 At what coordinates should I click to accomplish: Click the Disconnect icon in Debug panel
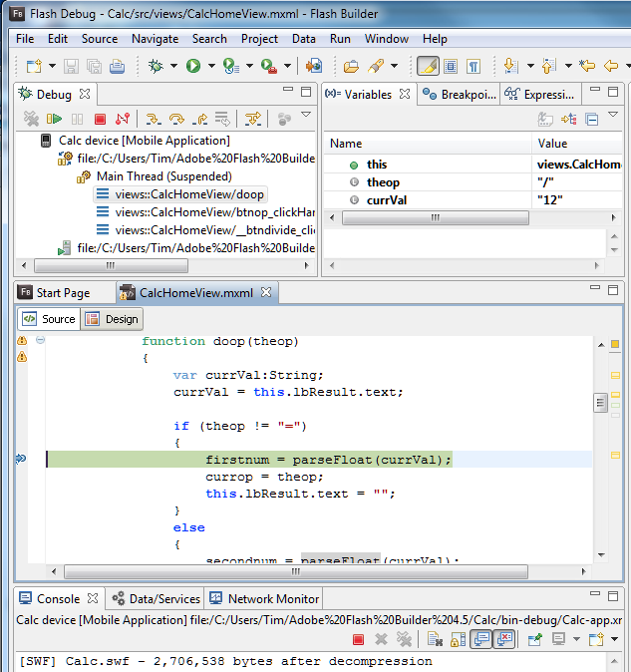(123, 119)
